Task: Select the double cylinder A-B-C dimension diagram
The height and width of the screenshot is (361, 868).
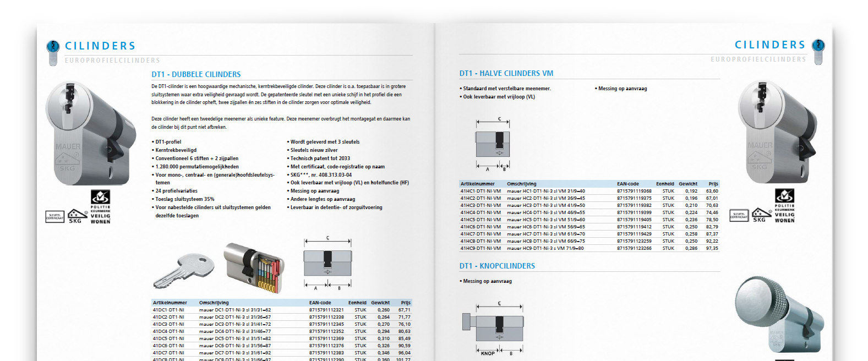Action: point(327,264)
